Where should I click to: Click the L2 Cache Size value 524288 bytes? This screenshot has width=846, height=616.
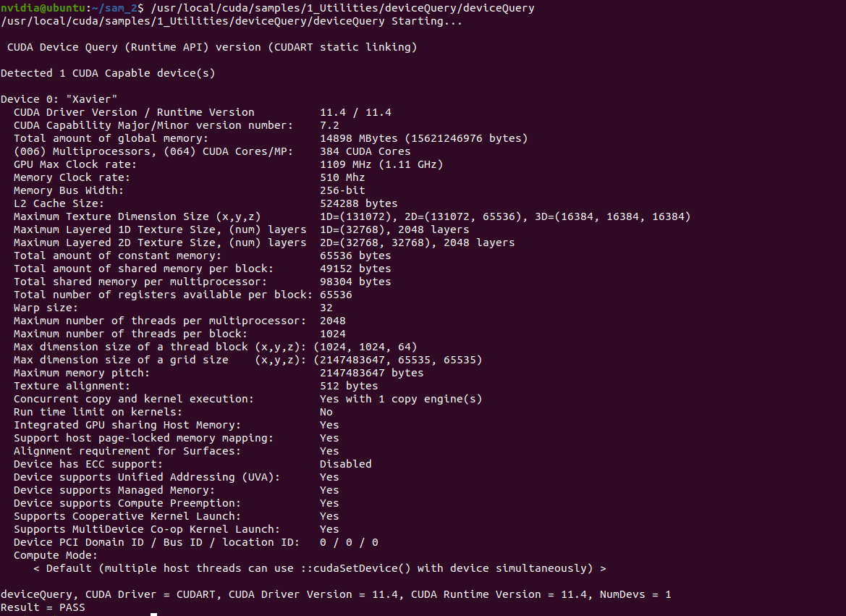pos(358,203)
